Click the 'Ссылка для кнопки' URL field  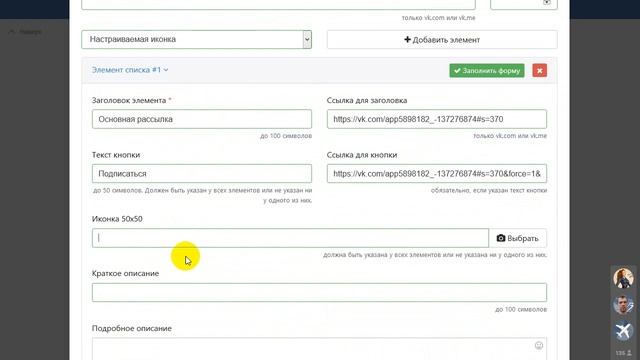coord(437,173)
